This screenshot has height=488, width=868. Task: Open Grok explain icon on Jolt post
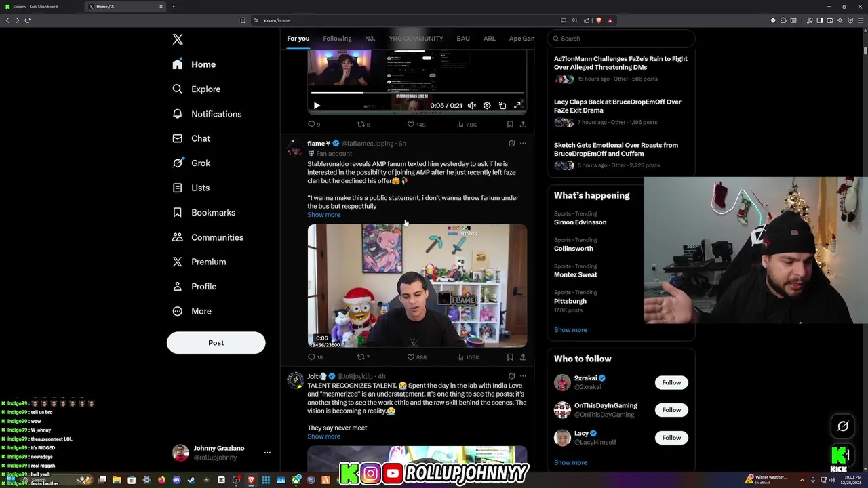pyautogui.click(x=511, y=376)
